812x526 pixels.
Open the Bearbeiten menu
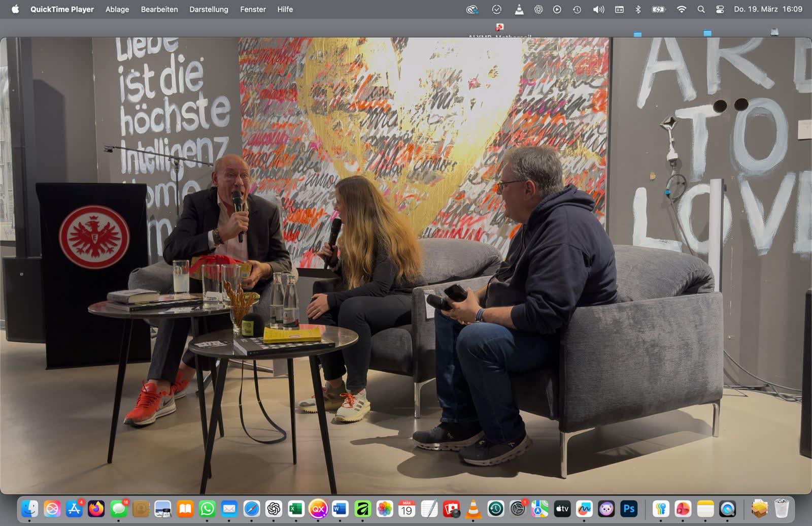[x=159, y=9]
